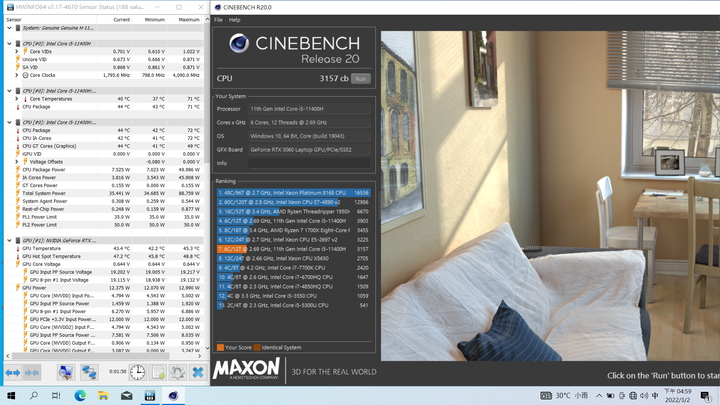
Task: Open Windows Start menu
Action: click(11, 395)
